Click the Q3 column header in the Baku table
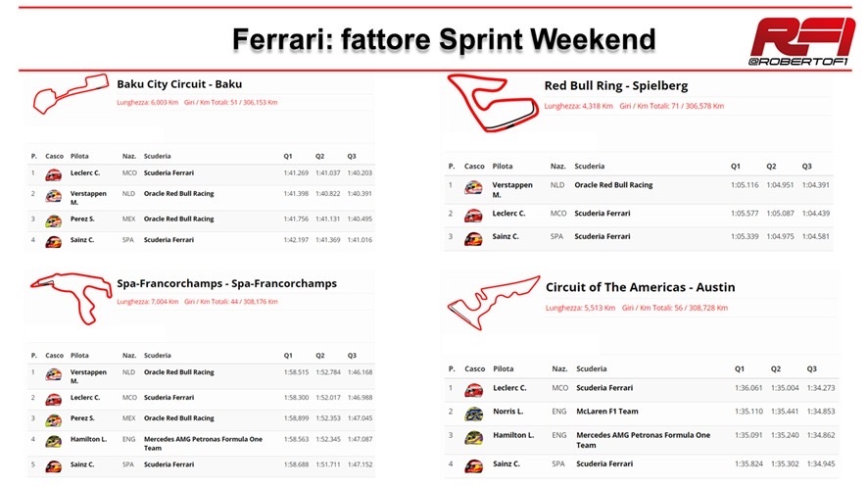Image resolution: width=868 pixels, height=488 pixels. pyautogui.click(x=352, y=156)
